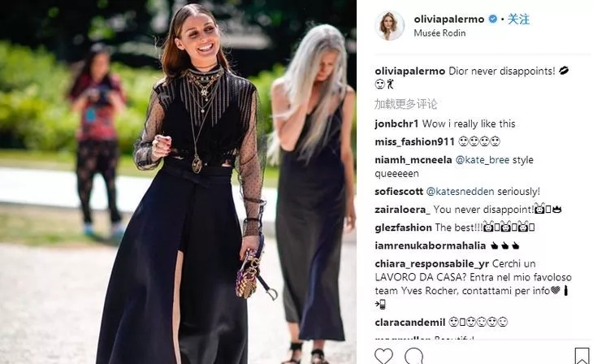The width and height of the screenshot is (593, 364).
Task: Open sofiescott commenter profile
Action: point(399,192)
